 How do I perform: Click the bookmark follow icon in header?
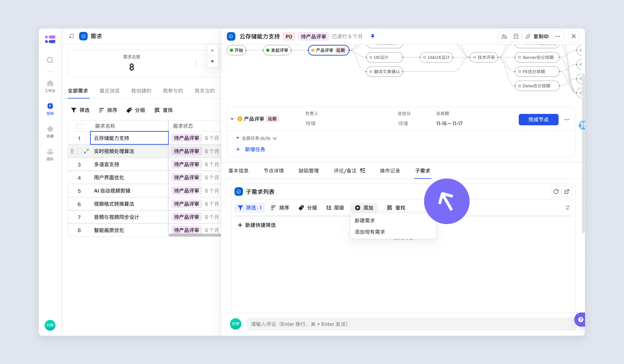pyautogui.click(x=516, y=36)
